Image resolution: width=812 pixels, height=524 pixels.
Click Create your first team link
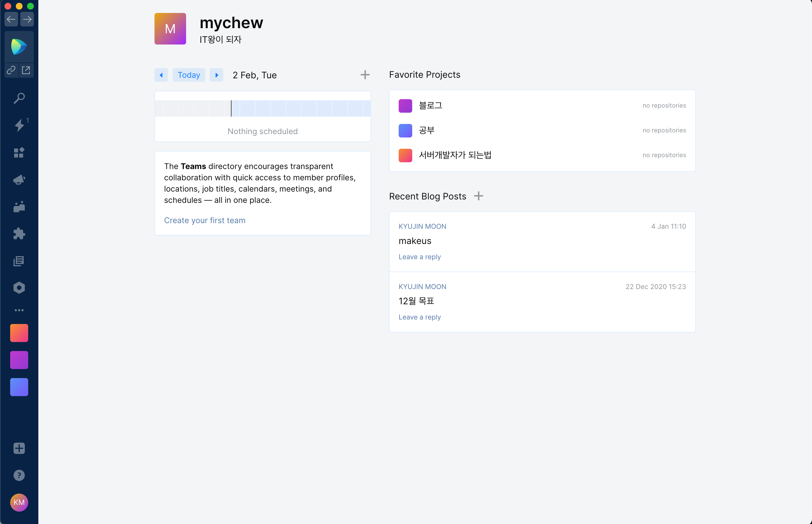point(205,220)
